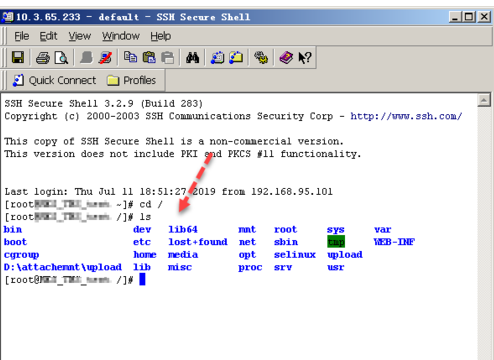Click the 'Last login' line
Viewport: 494px width, 360px height.
pyautogui.click(x=169, y=192)
